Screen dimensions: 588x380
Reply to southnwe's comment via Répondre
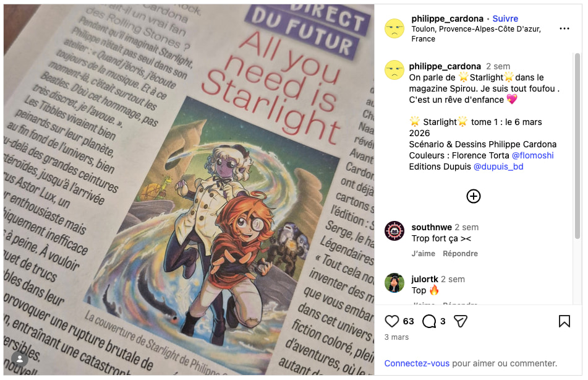[x=460, y=254]
